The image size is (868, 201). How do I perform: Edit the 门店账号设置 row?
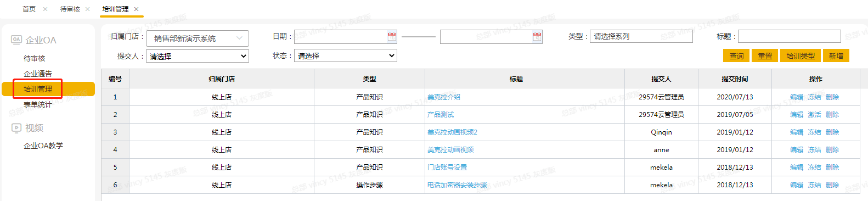[797, 167]
